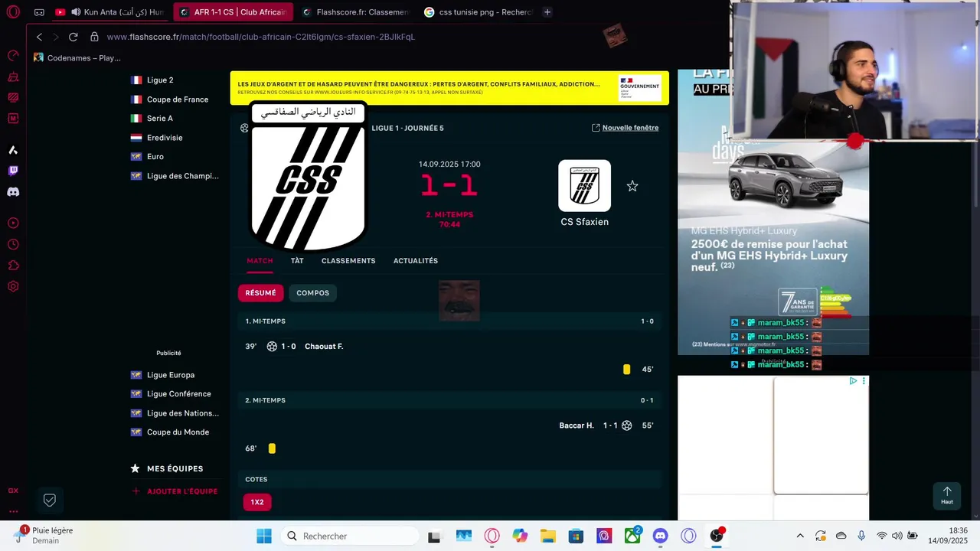Open File Explorer in taskbar
The image size is (980, 551).
point(547,536)
